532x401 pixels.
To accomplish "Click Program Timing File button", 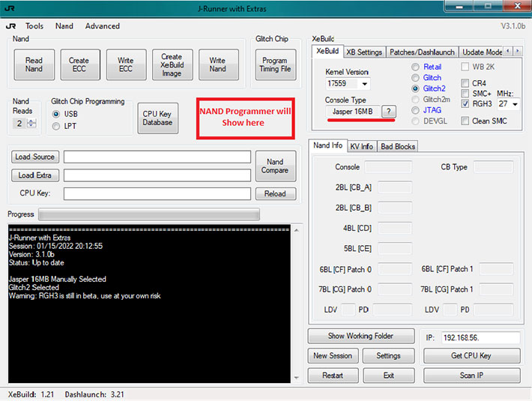I will (275, 64).
